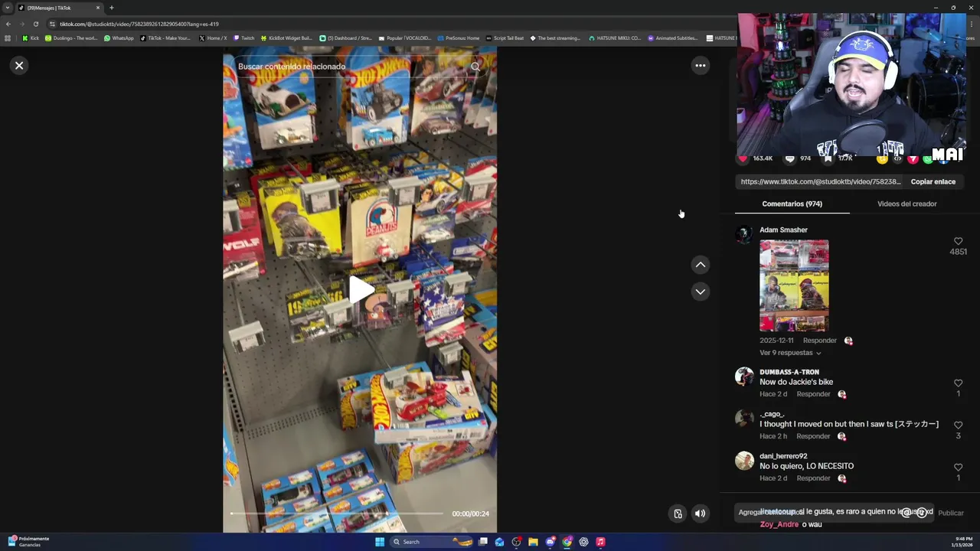Open Discord from the taskbar
This screenshot has width=980, height=551.
pyautogui.click(x=550, y=542)
